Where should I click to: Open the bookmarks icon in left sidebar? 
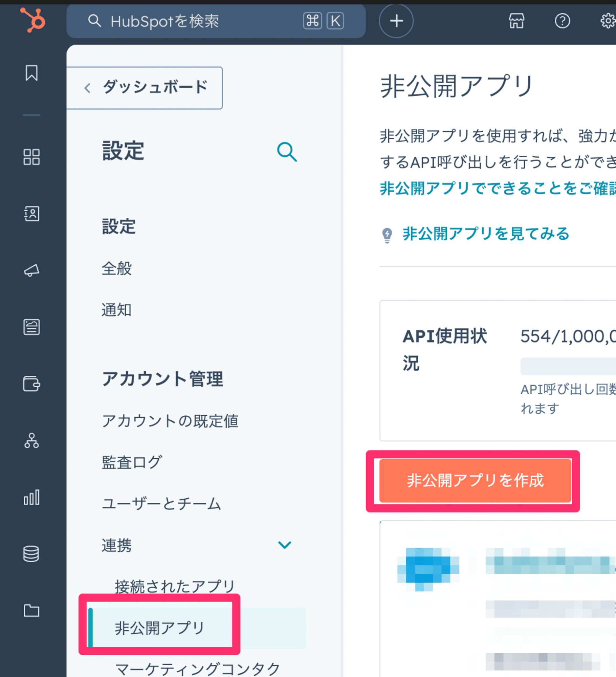[31, 73]
